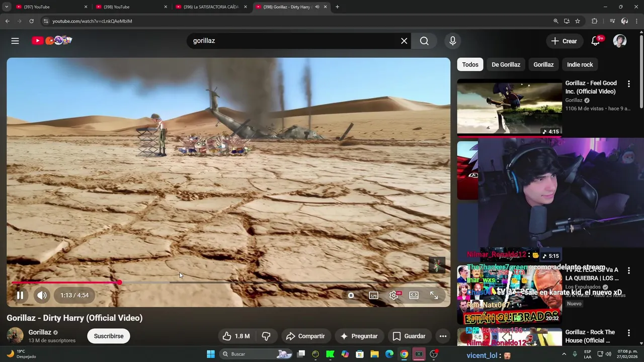Run search with magnifier button
The width and height of the screenshot is (644, 362).
[424, 41]
